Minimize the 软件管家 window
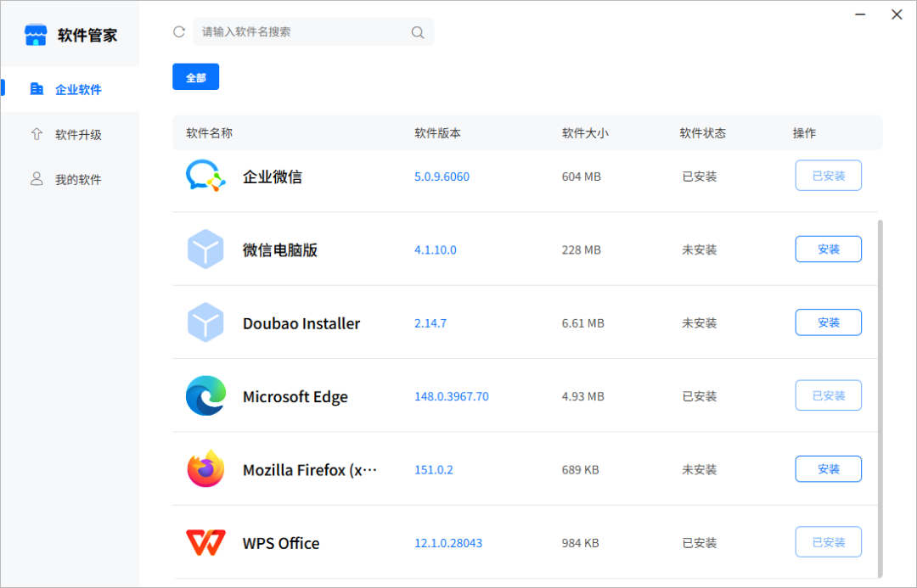 click(x=860, y=14)
